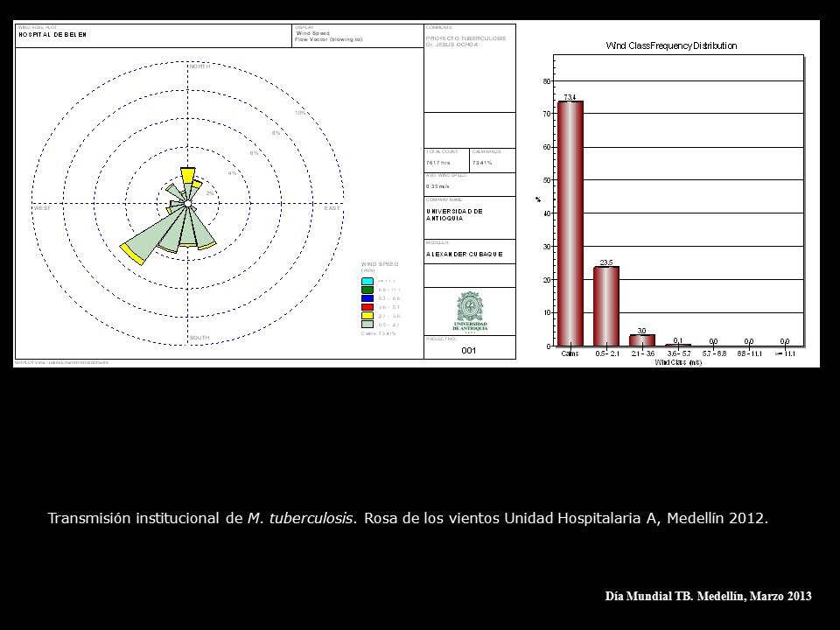Image resolution: width=840 pixels, height=630 pixels.
Task: Click the average wind speed '0.35 m/s'
Action: [x=437, y=186]
